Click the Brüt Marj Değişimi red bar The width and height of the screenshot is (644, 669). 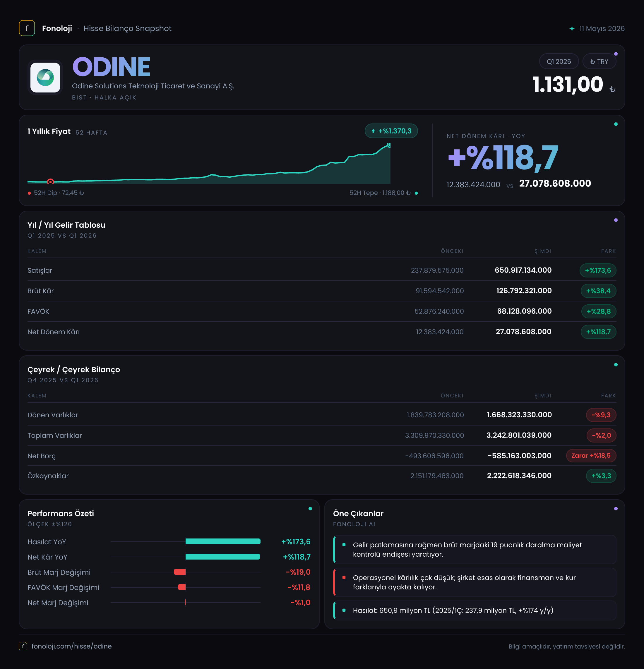(x=180, y=572)
